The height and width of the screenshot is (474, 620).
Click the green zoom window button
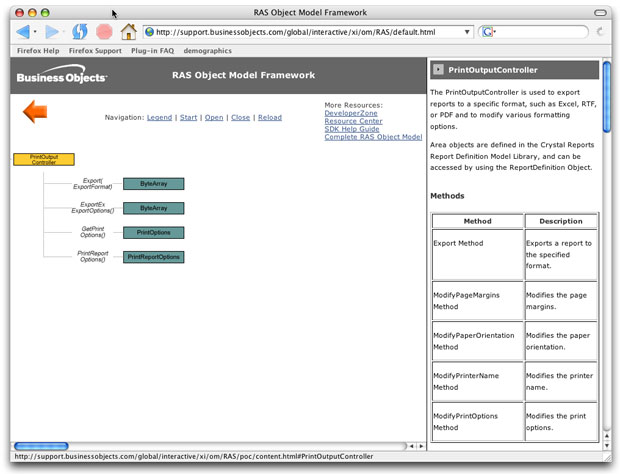coord(45,13)
